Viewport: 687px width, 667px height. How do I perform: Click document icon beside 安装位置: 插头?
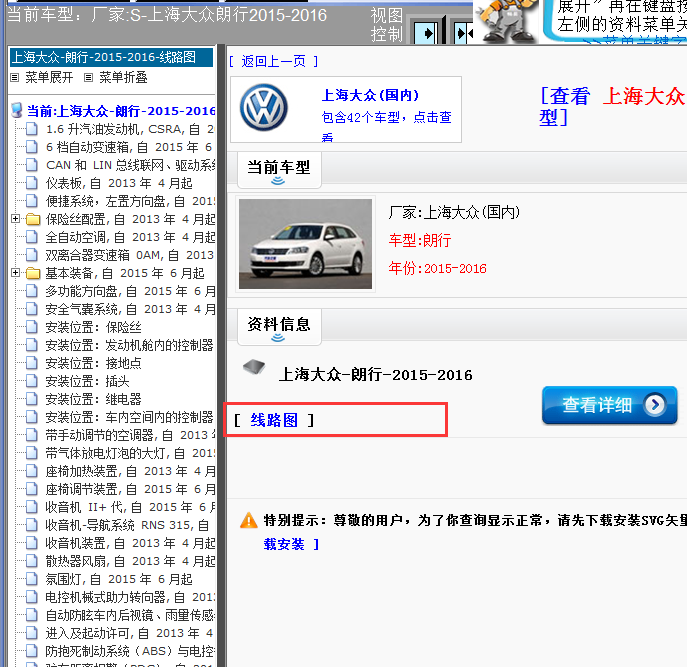[32, 381]
